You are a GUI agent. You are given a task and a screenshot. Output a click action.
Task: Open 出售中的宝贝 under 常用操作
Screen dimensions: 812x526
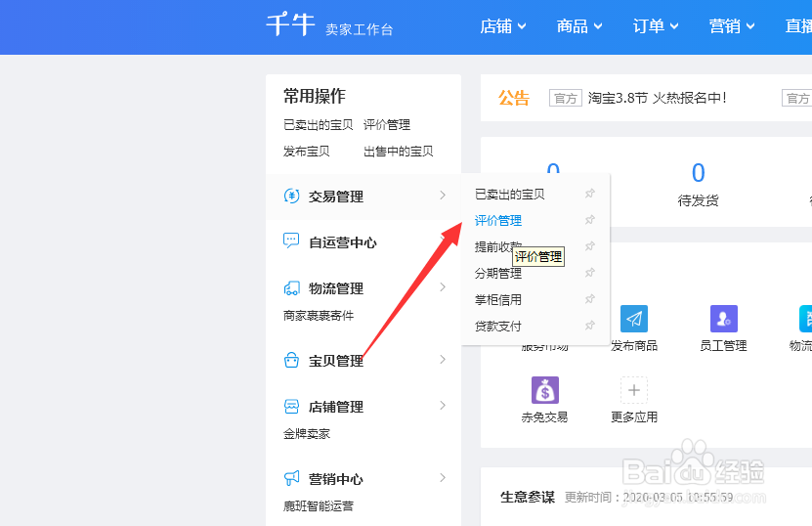point(399,152)
